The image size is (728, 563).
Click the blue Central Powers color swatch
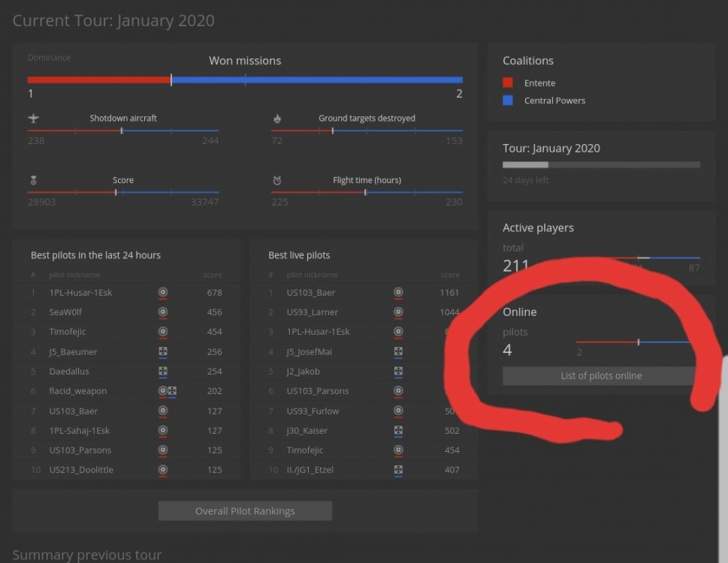(x=508, y=101)
